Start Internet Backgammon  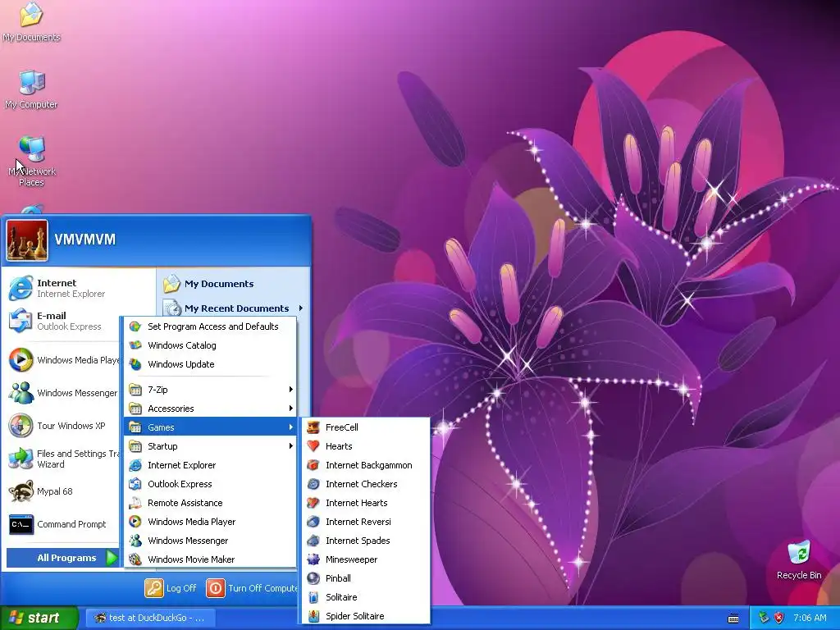coord(366,465)
